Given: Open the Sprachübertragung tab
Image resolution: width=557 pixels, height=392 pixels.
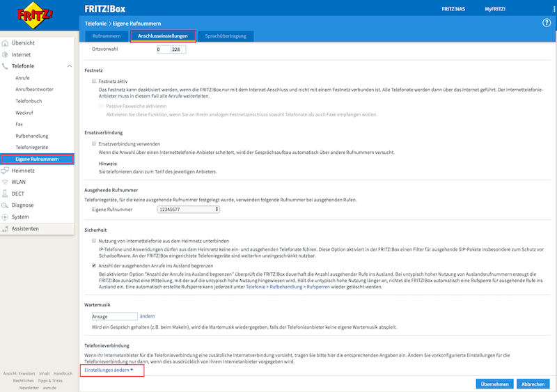Looking at the screenshot, I should pos(226,36).
